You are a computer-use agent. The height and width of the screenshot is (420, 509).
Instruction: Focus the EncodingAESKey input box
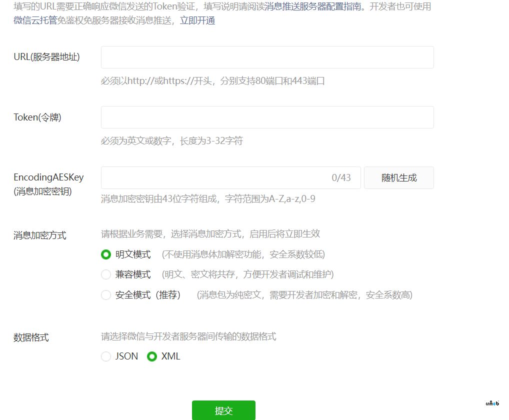215,177
